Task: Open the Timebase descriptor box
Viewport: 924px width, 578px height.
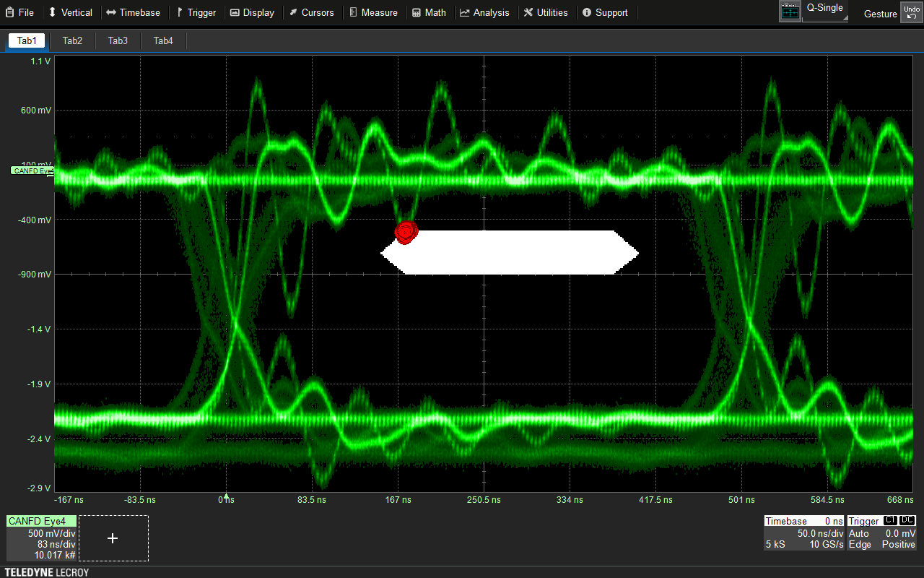Action: [804, 532]
